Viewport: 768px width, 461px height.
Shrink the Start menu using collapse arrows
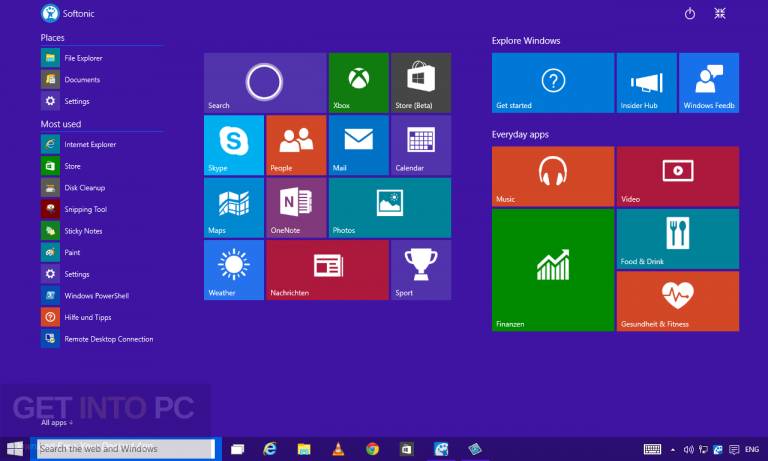[x=720, y=14]
